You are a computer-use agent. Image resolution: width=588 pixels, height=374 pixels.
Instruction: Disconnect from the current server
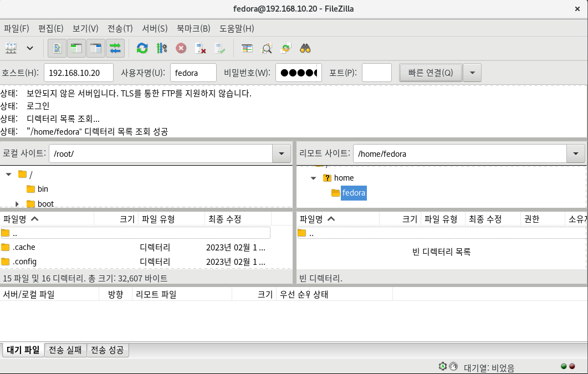201,48
